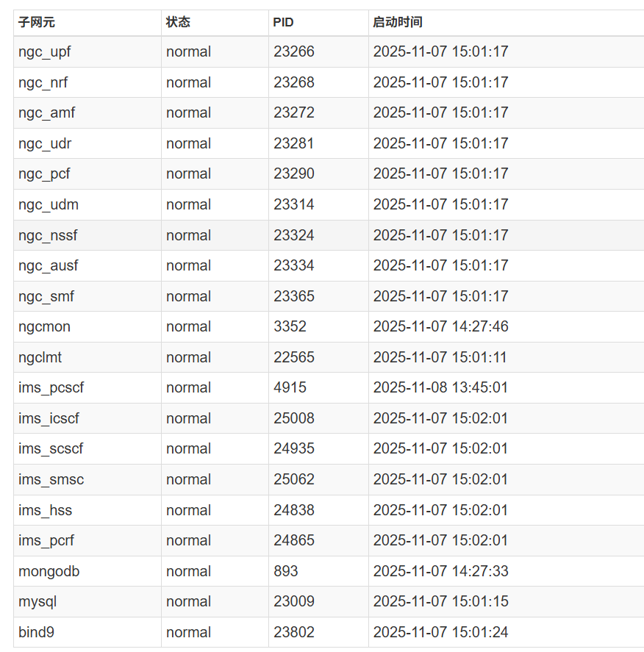
Task: Select the ngc_pcf row name
Action: tap(44, 173)
